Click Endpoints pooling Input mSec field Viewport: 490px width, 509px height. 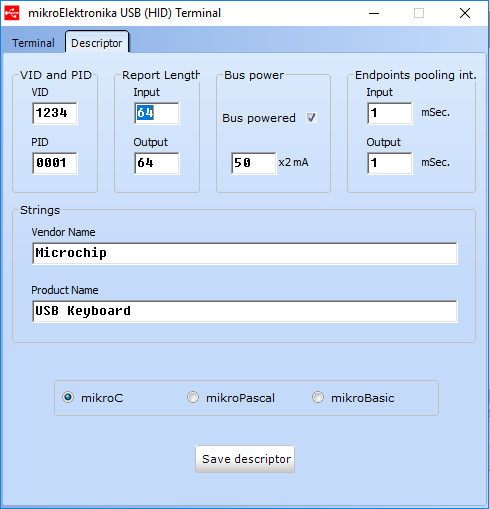[390, 113]
